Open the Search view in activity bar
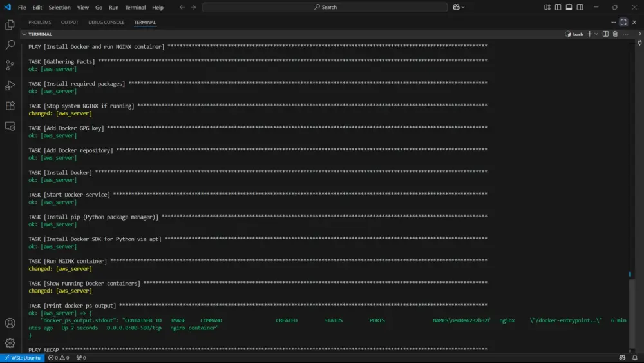 click(10, 44)
